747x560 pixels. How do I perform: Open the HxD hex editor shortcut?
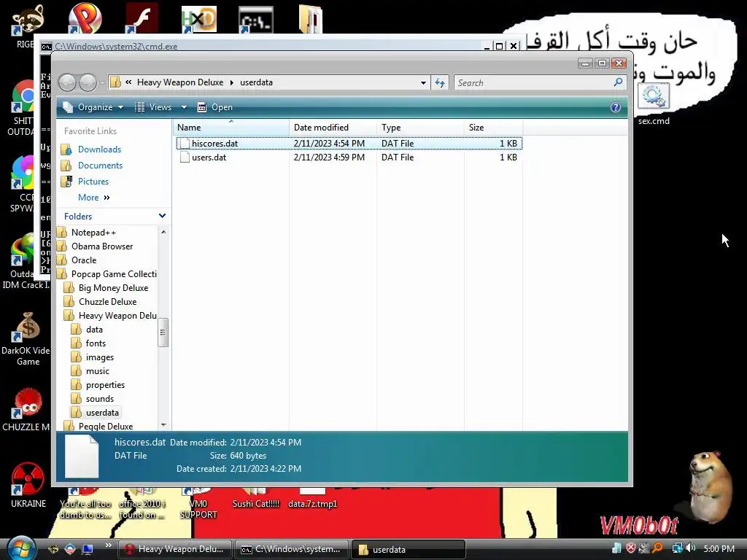coord(199,19)
